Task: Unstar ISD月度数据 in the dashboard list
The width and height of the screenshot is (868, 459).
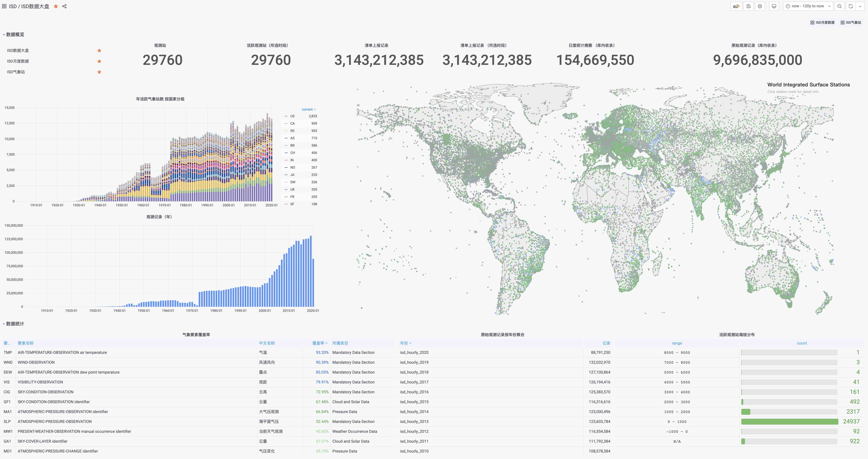Action: pyautogui.click(x=99, y=61)
